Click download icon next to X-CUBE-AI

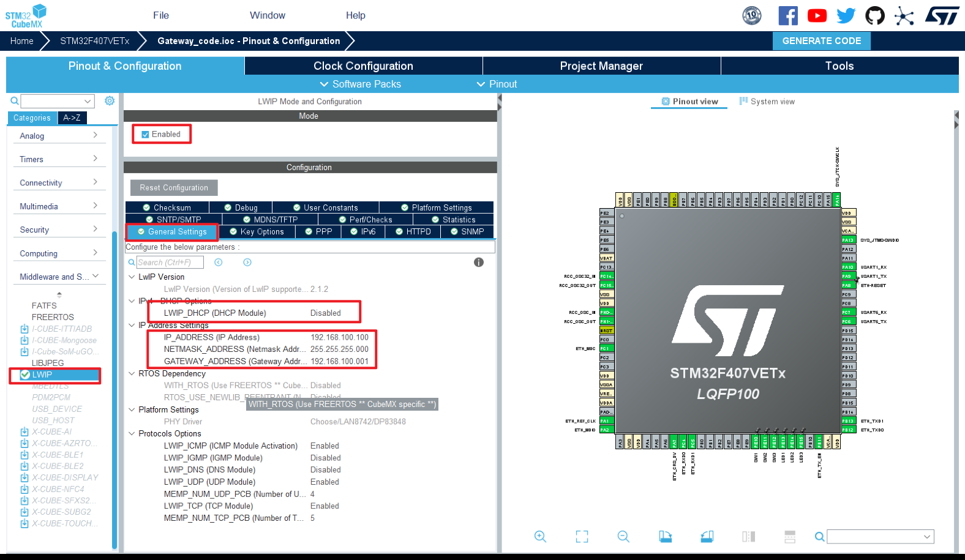(x=24, y=431)
